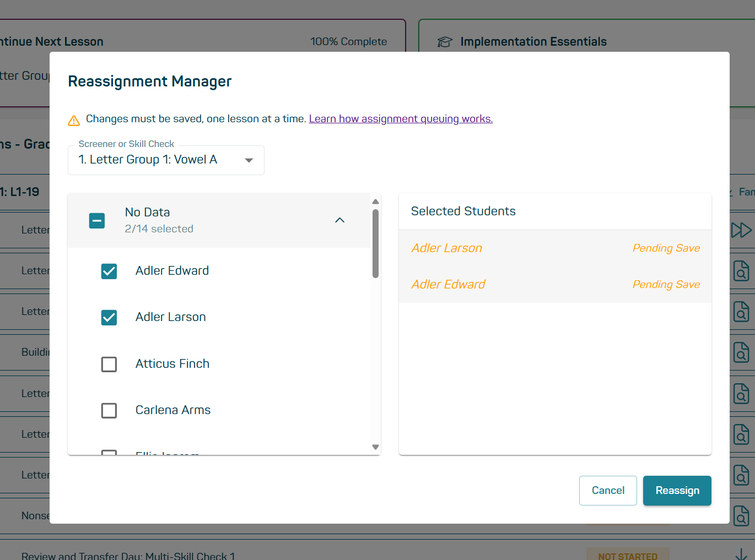Open 'Learn how assignment queuing works' link
Image resolution: width=755 pixels, height=560 pixels.
tap(401, 119)
